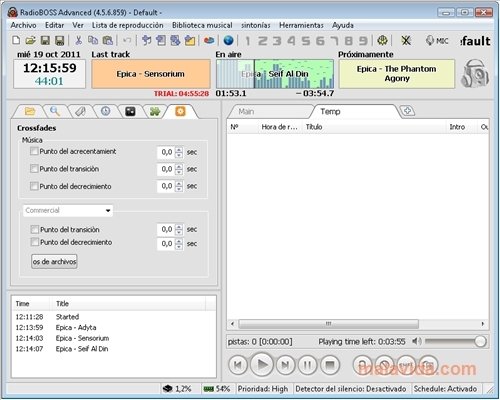
Task: Open the Herramientas menu
Action: (x=301, y=25)
